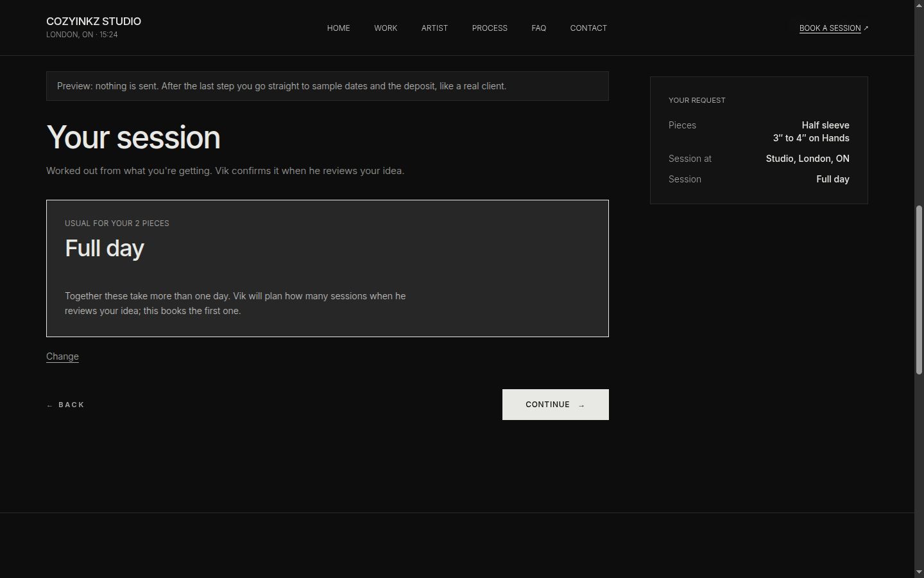Image resolution: width=924 pixels, height=578 pixels.
Task: Click the Continue button
Action: pyautogui.click(x=555, y=405)
